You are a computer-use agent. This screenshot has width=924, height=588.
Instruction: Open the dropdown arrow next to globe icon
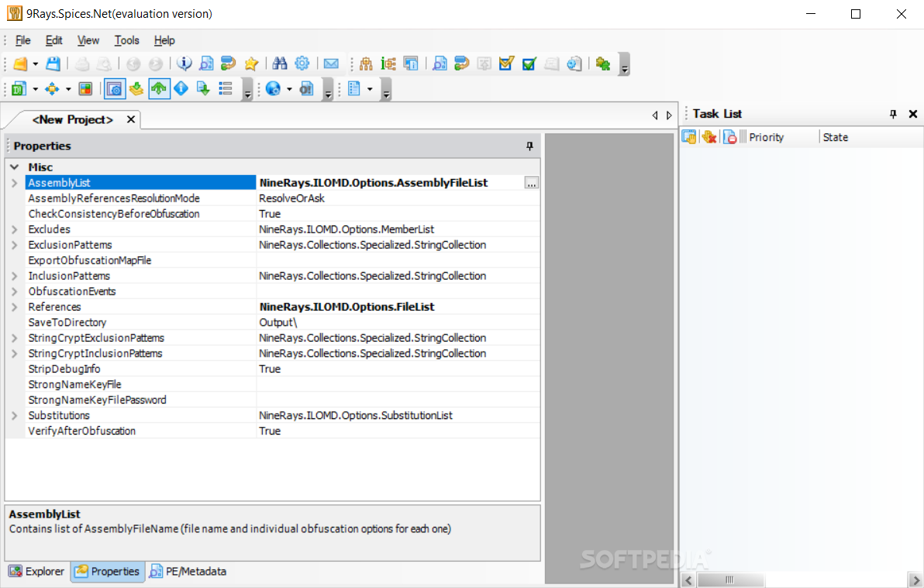tap(289, 89)
